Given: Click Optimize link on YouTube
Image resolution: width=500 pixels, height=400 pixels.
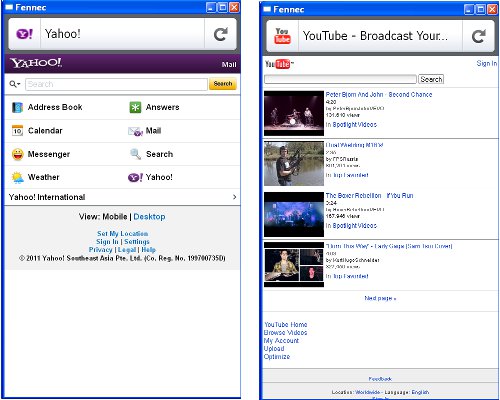Looking at the screenshot, I should [277, 357].
